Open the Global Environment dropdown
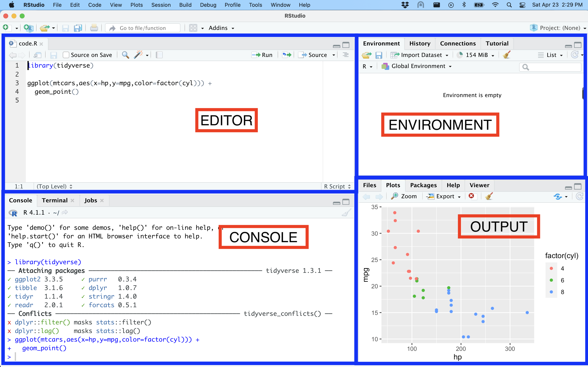This screenshot has width=588, height=367. pyautogui.click(x=416, y=66)
